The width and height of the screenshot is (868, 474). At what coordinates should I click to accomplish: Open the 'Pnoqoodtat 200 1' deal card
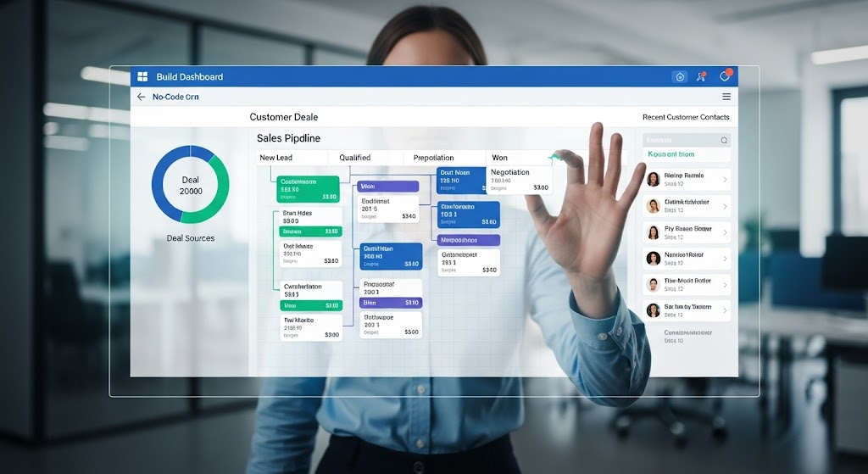[391, 288]
